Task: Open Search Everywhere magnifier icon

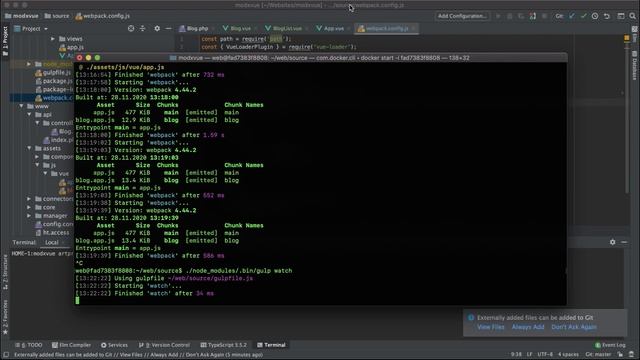Action: [x=632, y=16]
